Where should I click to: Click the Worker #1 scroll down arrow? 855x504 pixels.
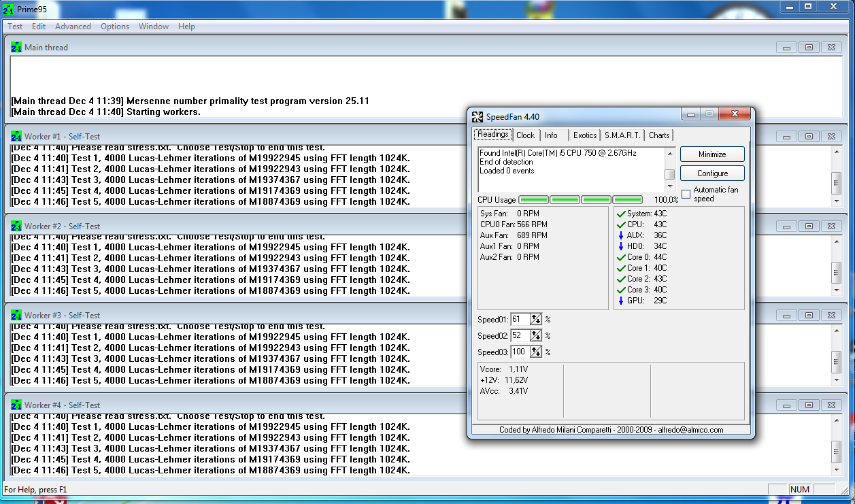pyautogui.click(x=837, y=201)
